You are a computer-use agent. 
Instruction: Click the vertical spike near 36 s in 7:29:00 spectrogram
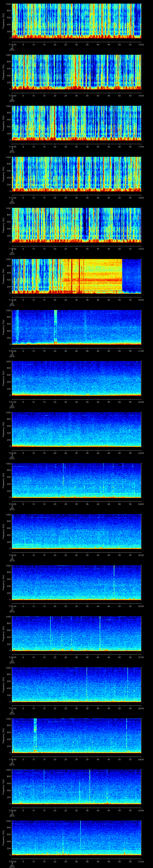pos(90,786)
